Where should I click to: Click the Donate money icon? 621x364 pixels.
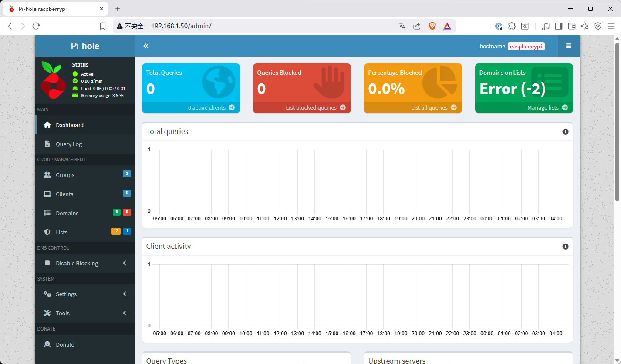(x=47, y=344)
